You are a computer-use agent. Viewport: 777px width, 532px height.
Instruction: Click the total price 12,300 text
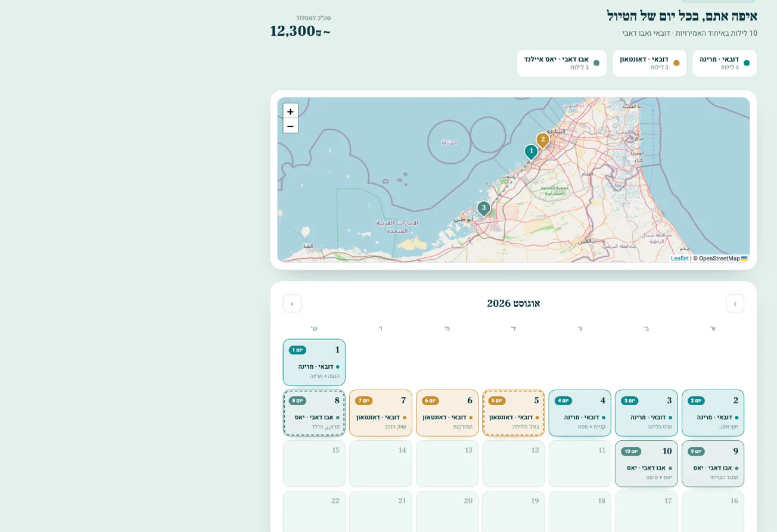(x=300, y=30)
